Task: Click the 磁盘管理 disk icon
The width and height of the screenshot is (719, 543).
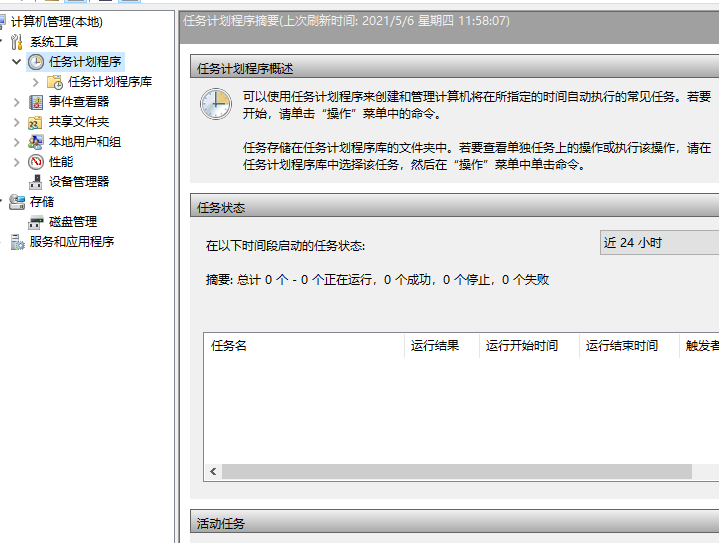Action: (36, 222)
